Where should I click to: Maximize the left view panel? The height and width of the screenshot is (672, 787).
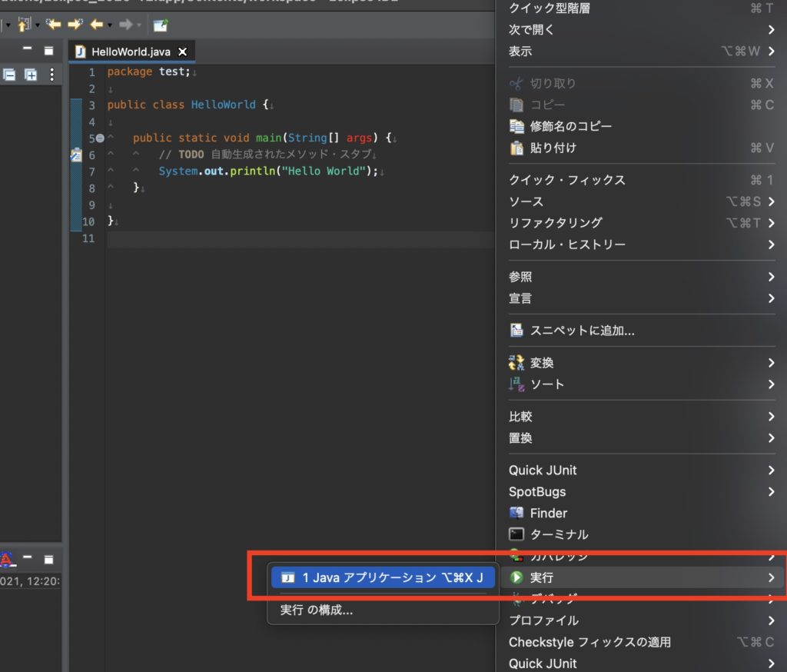point(48,50)
